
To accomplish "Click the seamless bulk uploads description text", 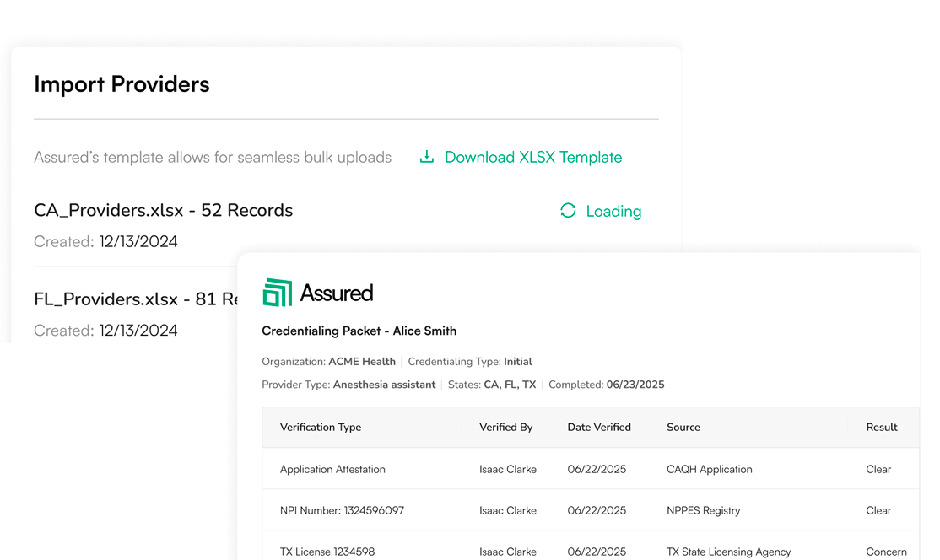I will tap(213, 158).
